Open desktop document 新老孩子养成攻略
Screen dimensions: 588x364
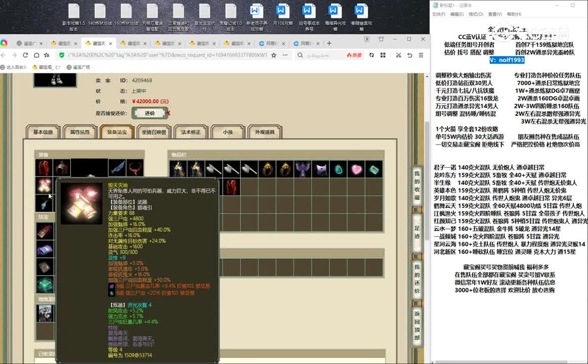tap(257, 17)
